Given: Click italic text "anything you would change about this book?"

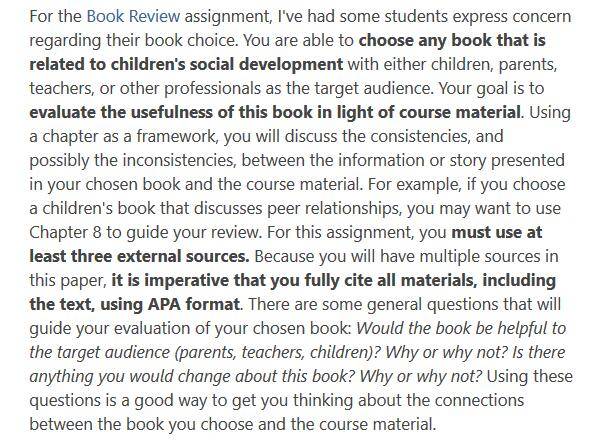Looking at the screenshot, I should [x=193, y=376].
